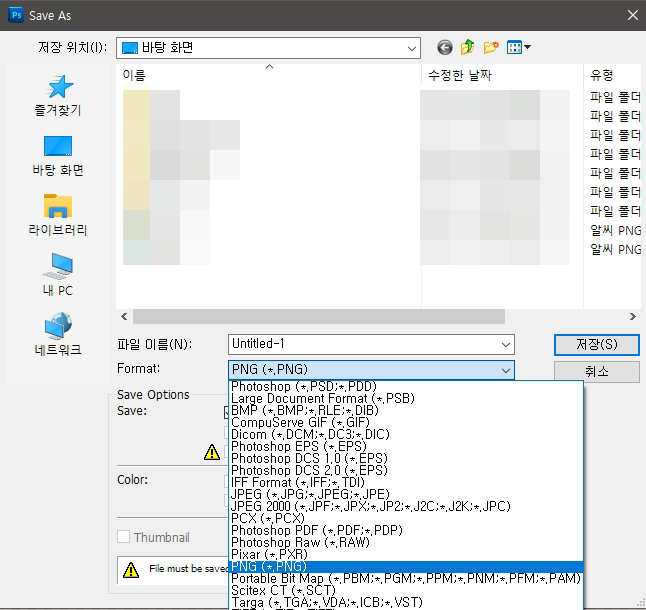
Task: Select IFF Format option
Action: click(x=406, y=482)
